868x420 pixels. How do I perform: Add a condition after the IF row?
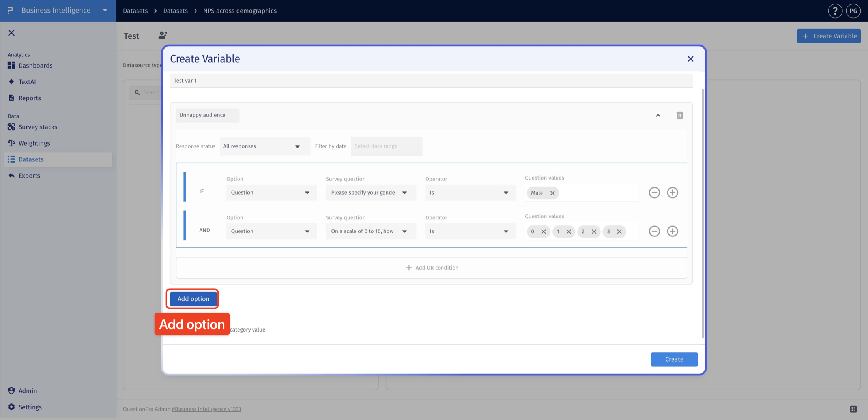[672, 193]
